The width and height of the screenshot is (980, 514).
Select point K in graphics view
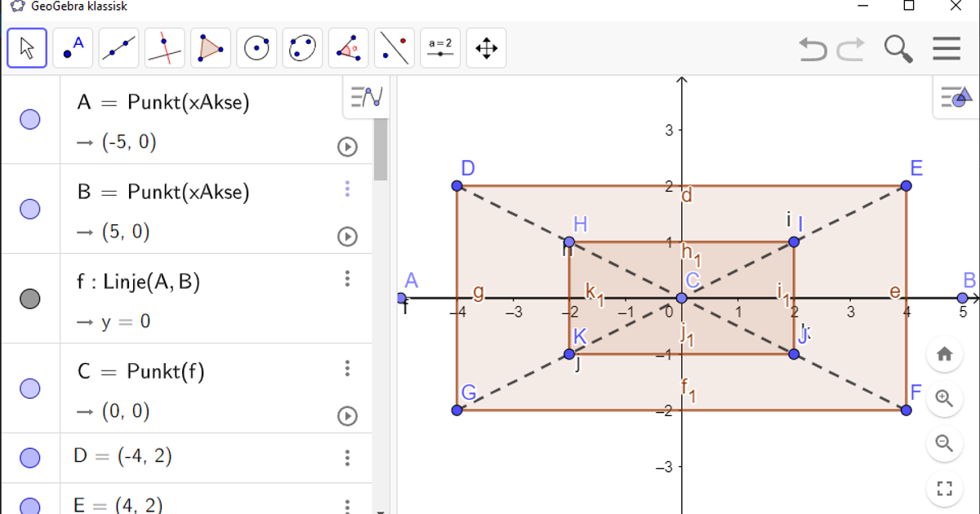coord(570,354)
